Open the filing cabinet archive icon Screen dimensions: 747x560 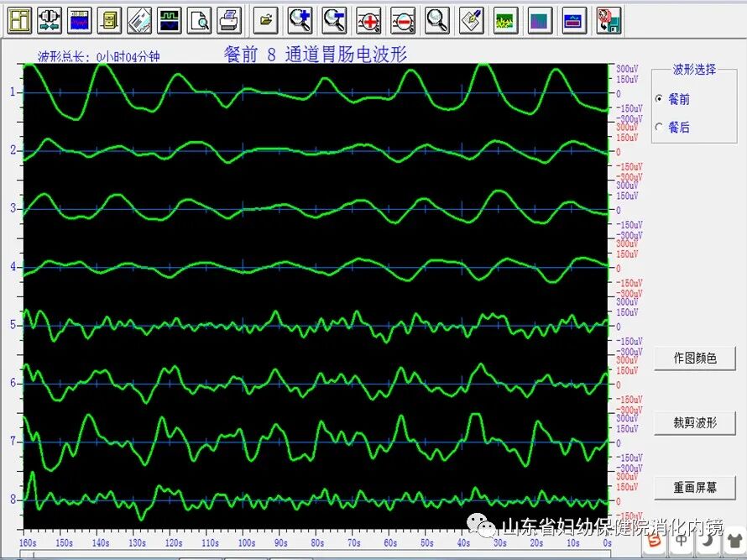coord(110,20)
